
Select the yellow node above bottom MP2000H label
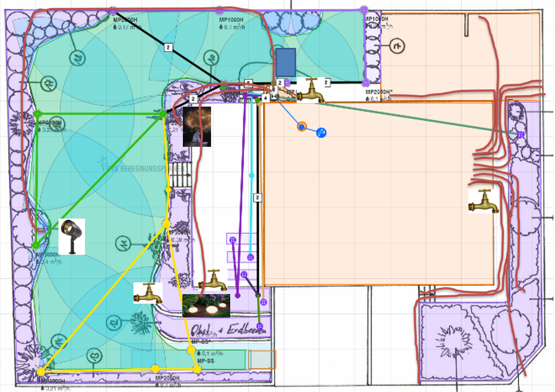[155, 369]
